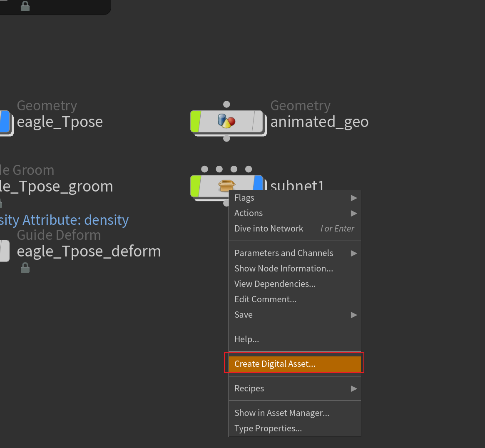Choose Type Properties...
The image size is (485, 448).
(295, 428)
